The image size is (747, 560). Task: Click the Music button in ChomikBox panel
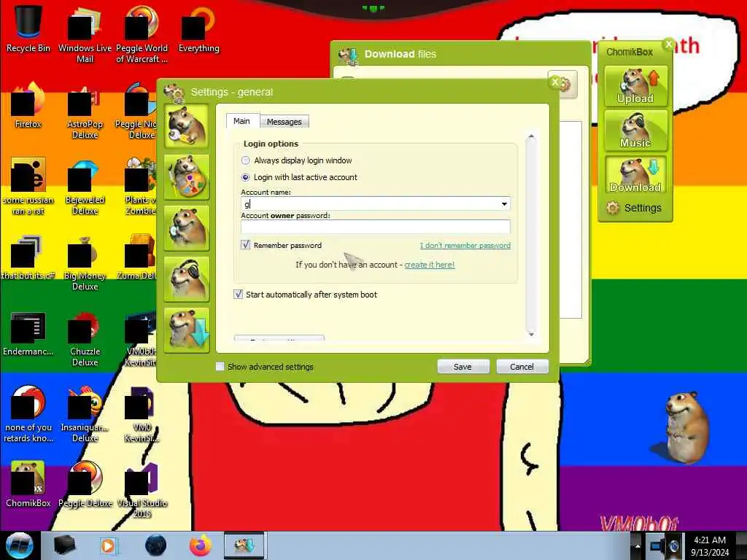pyautogui.click(x=635, y=131)
